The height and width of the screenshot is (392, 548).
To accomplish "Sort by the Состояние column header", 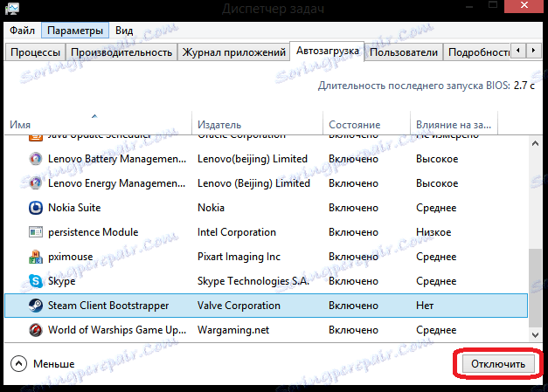I will (x=366, y=125).
